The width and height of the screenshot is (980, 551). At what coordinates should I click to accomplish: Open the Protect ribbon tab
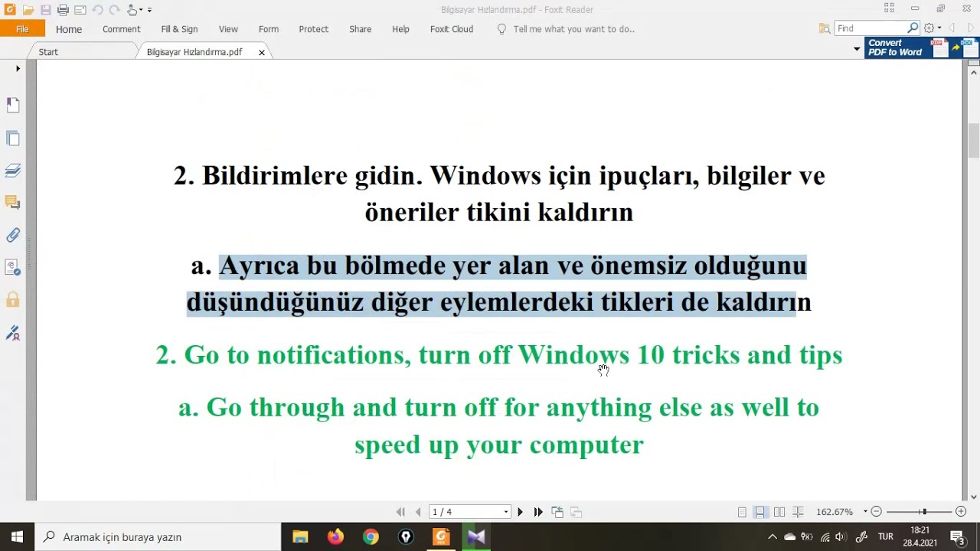[x=314, y=29]
